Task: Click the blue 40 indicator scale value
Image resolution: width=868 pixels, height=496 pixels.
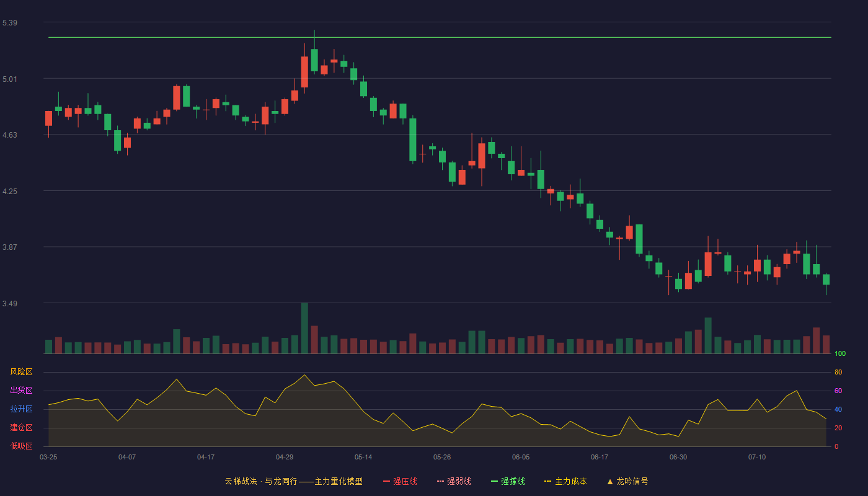Action: 838,409
